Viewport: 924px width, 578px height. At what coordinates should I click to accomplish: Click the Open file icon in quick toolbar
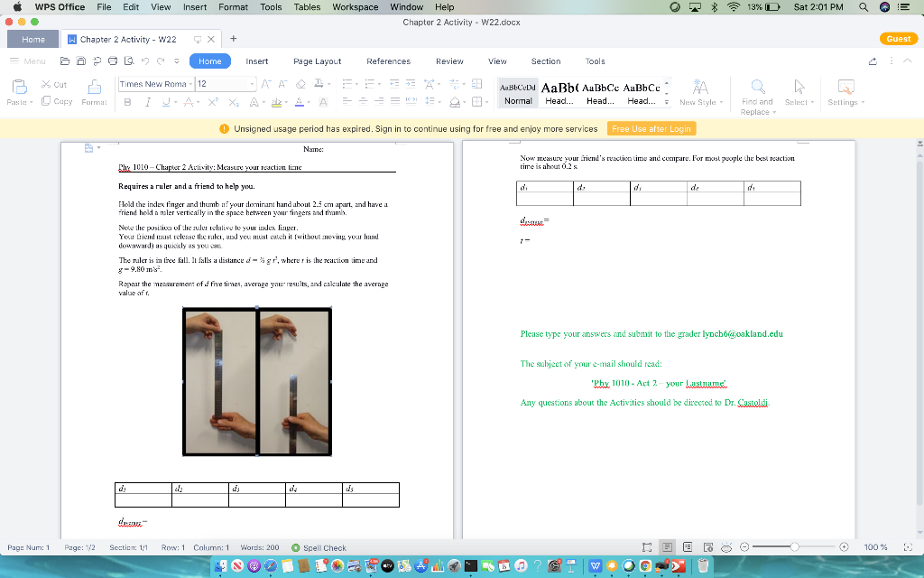pyautogui.click(x=65, y=61)
